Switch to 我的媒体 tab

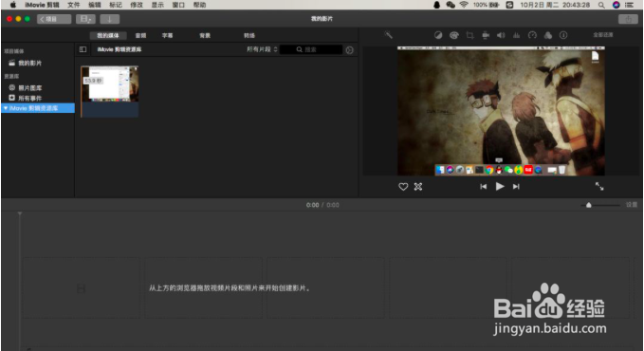(x=108, y=36)
